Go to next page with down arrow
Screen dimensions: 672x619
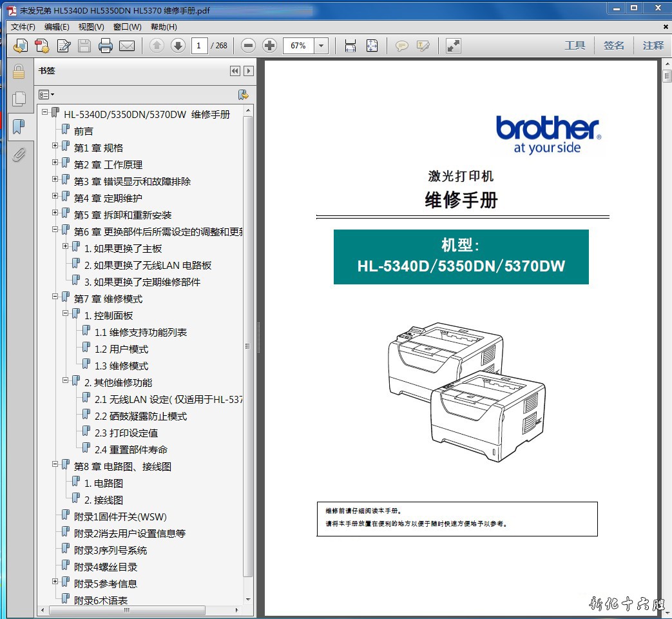[178, 46]
